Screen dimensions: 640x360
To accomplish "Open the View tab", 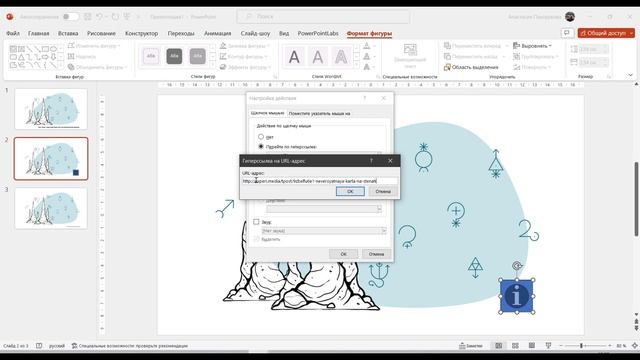I will click(284, 33).
